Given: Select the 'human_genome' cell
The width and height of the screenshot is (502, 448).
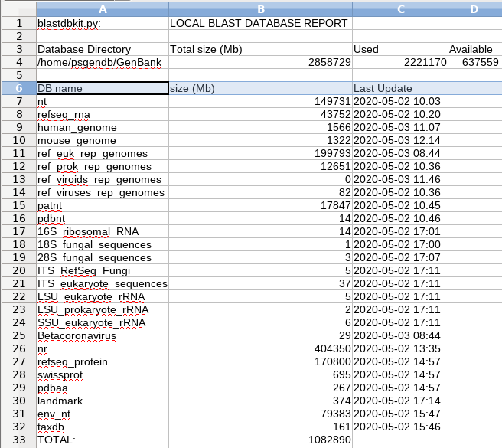Looking at the screenshot, I should 101,127.
